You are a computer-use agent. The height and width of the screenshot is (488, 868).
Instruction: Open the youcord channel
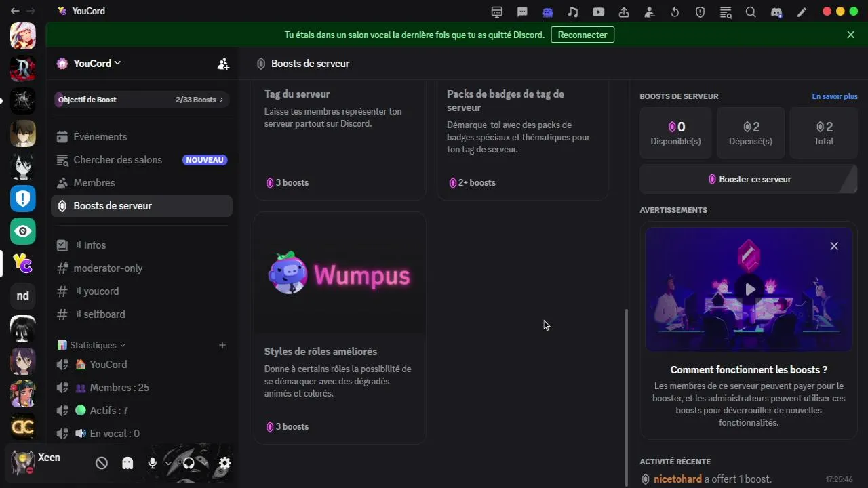142,291
